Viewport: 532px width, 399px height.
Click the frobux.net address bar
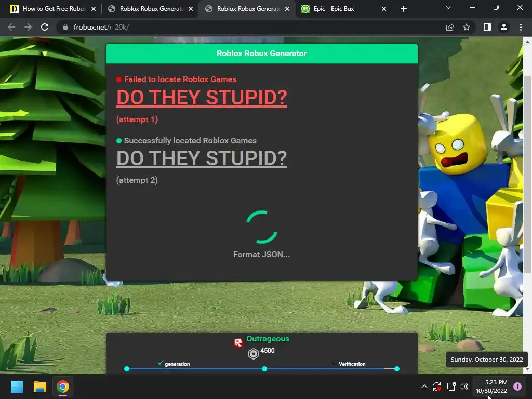tap(251, 27)
